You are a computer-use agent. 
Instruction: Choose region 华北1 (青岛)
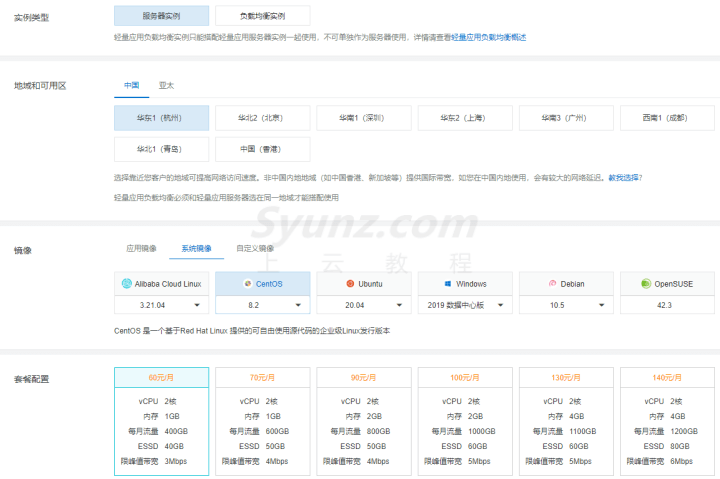click(x=162, y=149)
